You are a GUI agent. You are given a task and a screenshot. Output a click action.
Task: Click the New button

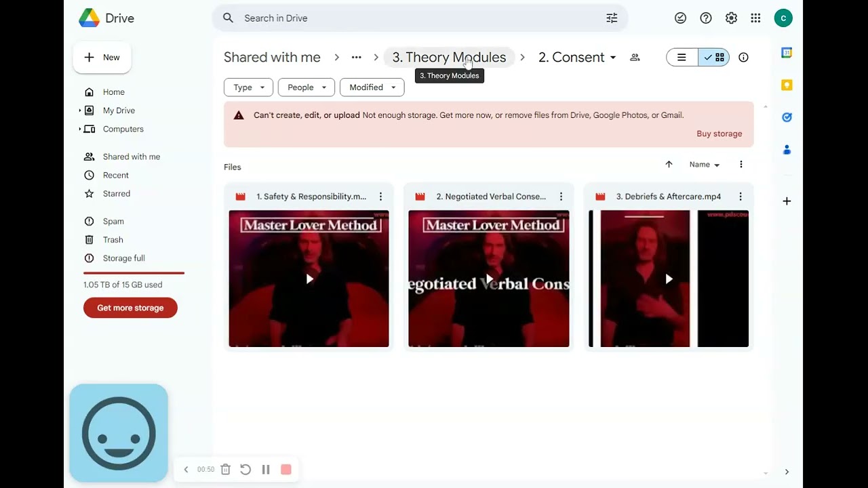[102, 58]
